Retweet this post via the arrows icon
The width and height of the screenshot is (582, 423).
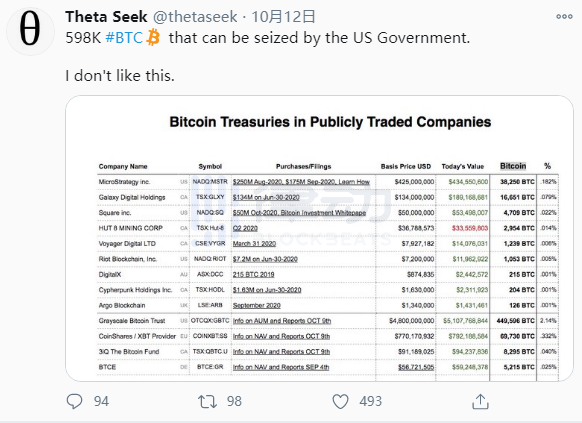(207, 401)
